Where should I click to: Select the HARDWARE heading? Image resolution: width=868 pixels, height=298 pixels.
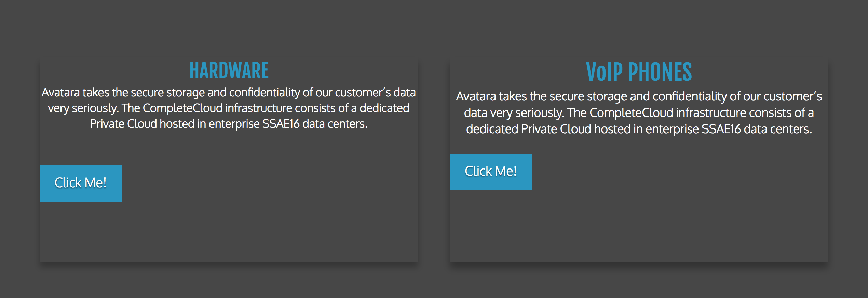click(229, 70)
